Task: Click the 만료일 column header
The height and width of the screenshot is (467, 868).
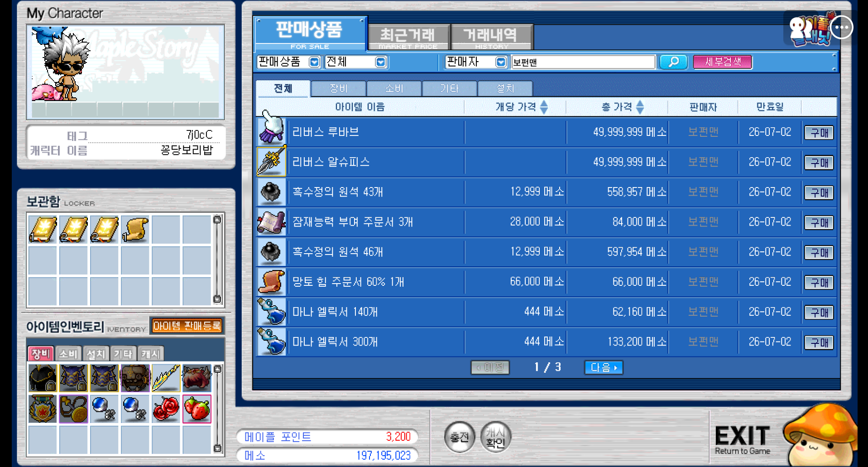Action: pos(770,107)
